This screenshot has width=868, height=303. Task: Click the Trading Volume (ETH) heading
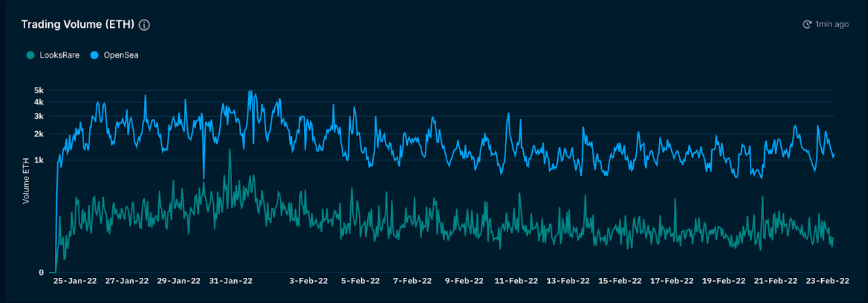tap(77, 24)
